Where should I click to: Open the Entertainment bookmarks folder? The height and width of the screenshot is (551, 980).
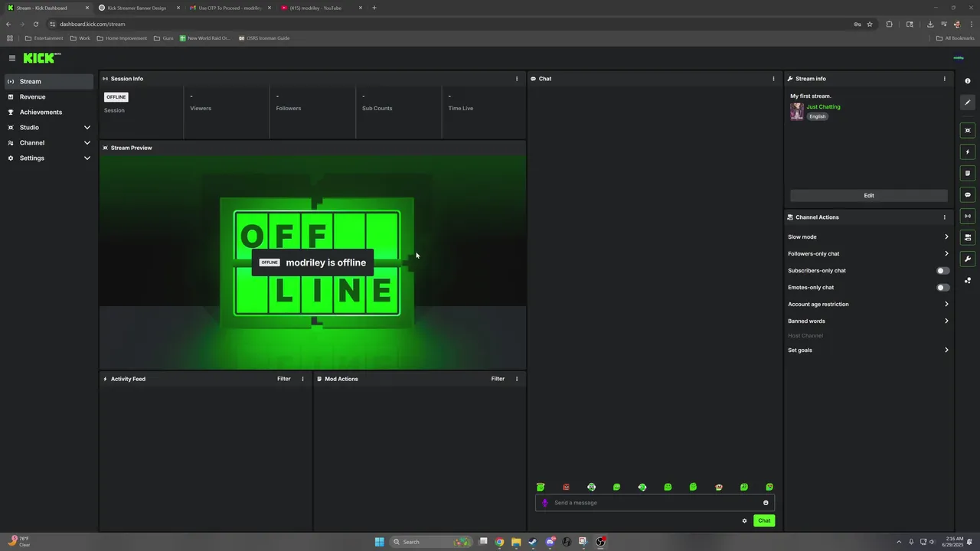[44, 38]
